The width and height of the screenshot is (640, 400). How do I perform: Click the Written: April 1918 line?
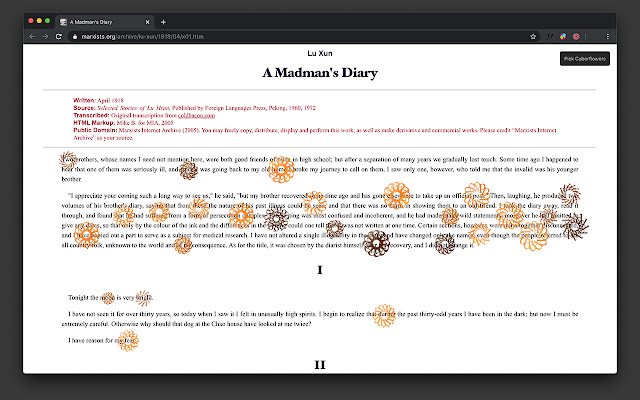(98, 100)
